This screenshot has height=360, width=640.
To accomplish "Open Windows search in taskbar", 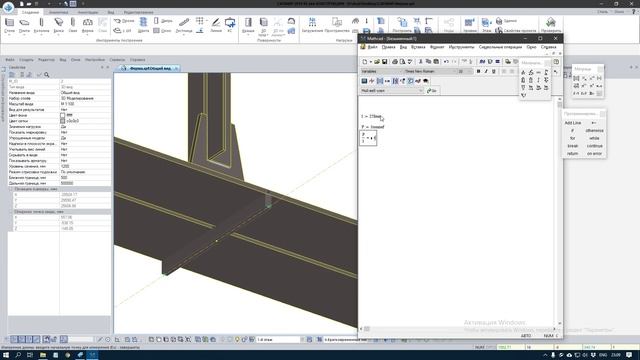I will (18, 355).
